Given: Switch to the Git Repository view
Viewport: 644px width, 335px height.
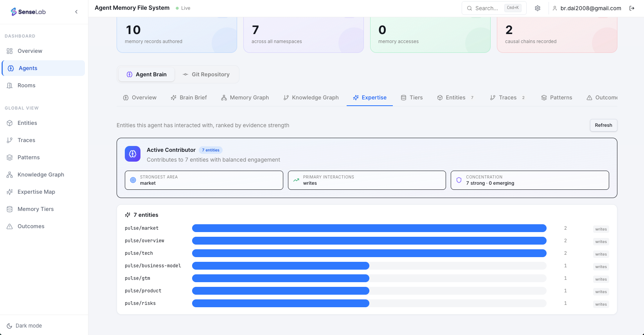Looking at the screenshot, I should (x=206, y=74).
